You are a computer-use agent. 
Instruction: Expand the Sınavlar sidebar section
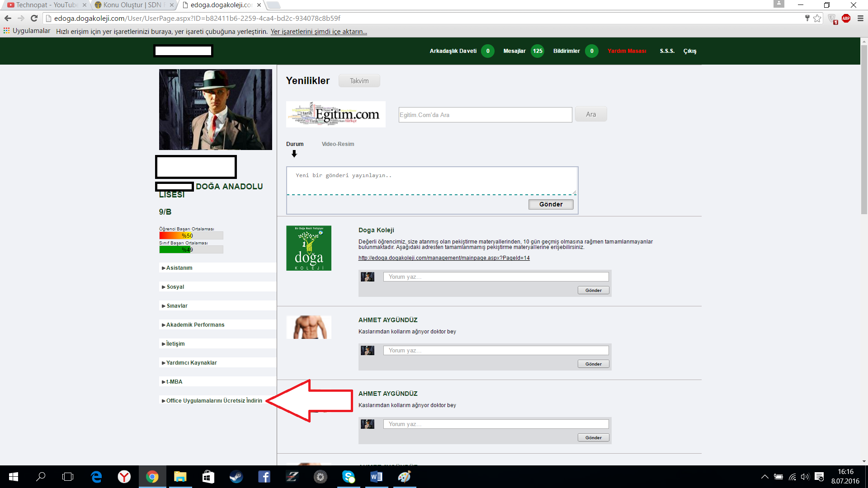click(x=177, y=306)
